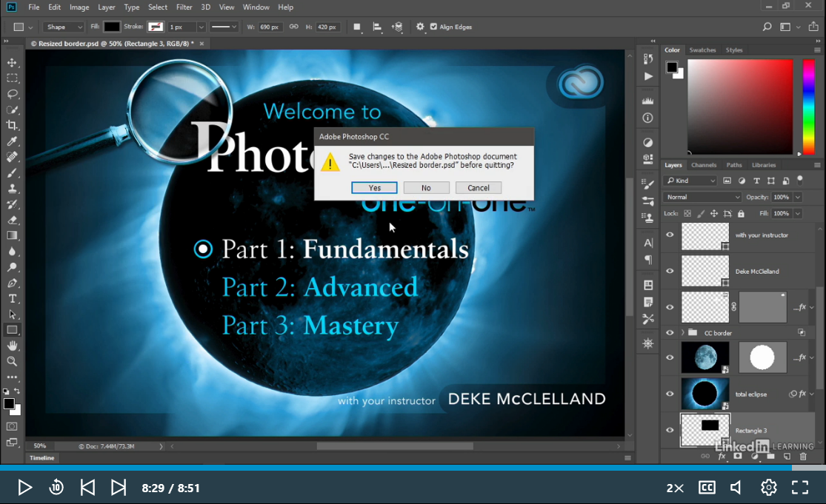Open the Search icon in options bar
The image size is (826, 504).
point(767,27)
